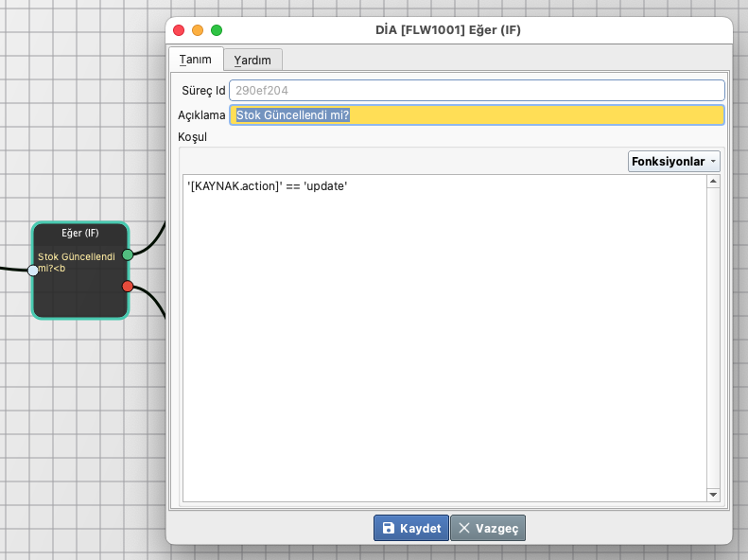
Task: Minimize the dialog using the yellow window button
Action: [x=198, y=30]
